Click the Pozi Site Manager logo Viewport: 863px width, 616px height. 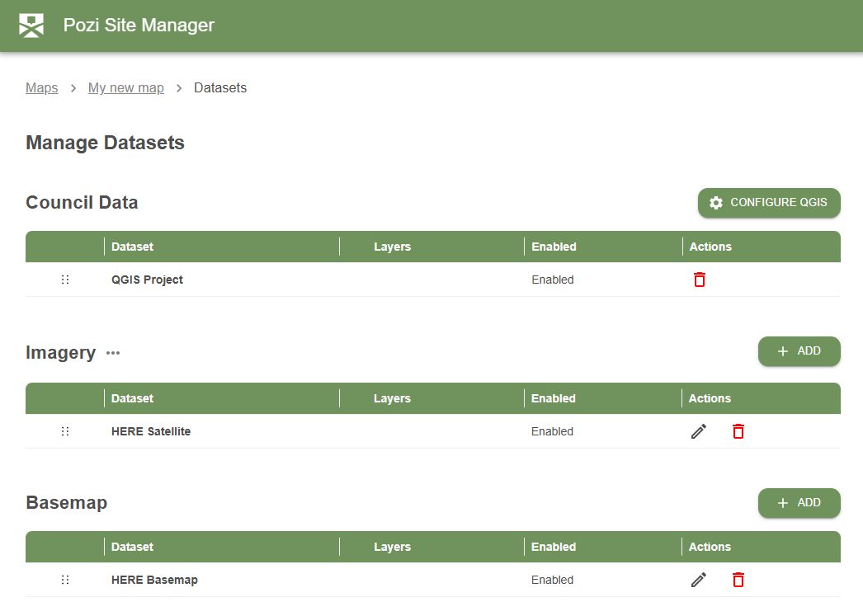pos(31,25)
